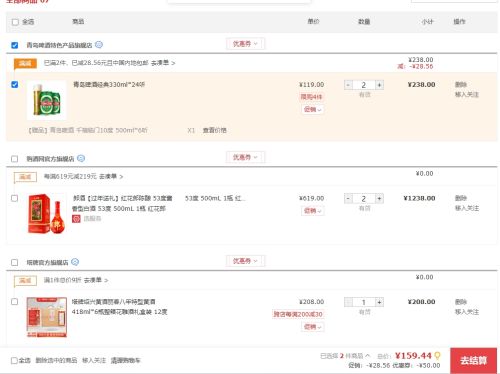
Task: Tick the bottom bar 全选 checkbox
Action: tap(14, 360)
